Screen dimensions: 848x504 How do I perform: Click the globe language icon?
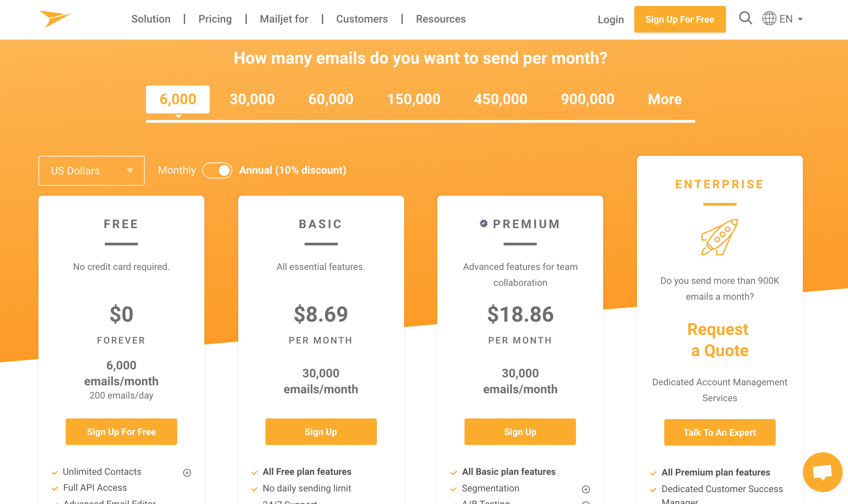(x=769, y=19)
